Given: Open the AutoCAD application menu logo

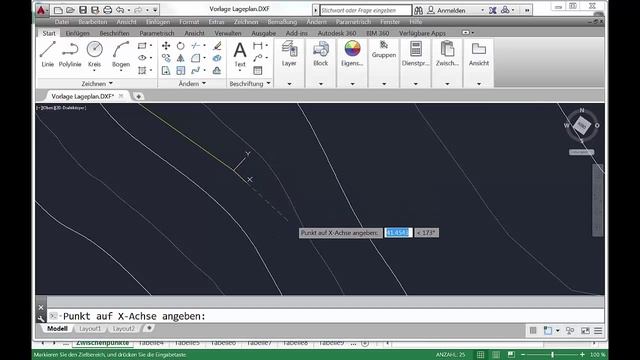Looking at the screenshot, I should point(41,10).
